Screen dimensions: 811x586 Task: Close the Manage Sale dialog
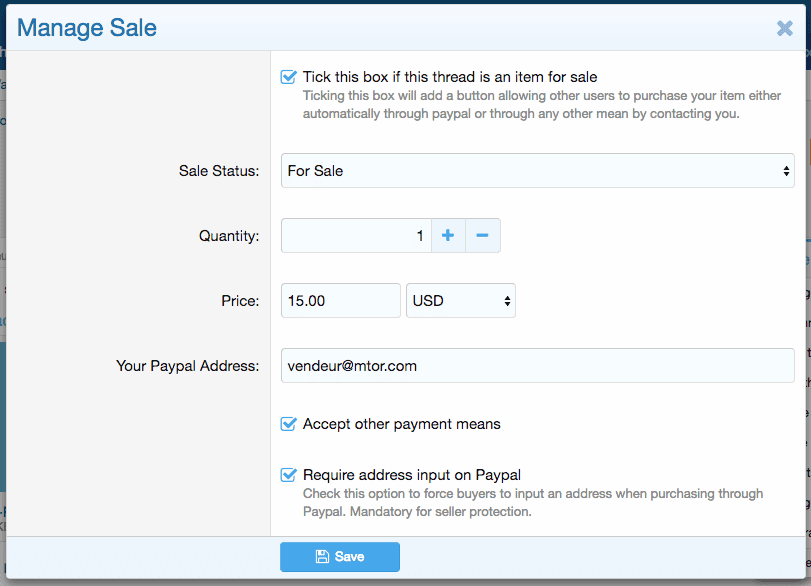click(x=785, y=28)
